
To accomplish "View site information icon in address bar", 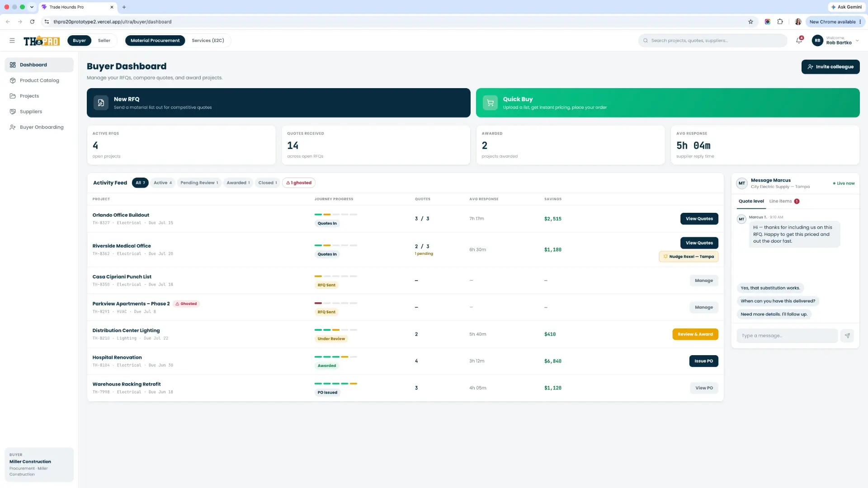I will coord(47,22).
